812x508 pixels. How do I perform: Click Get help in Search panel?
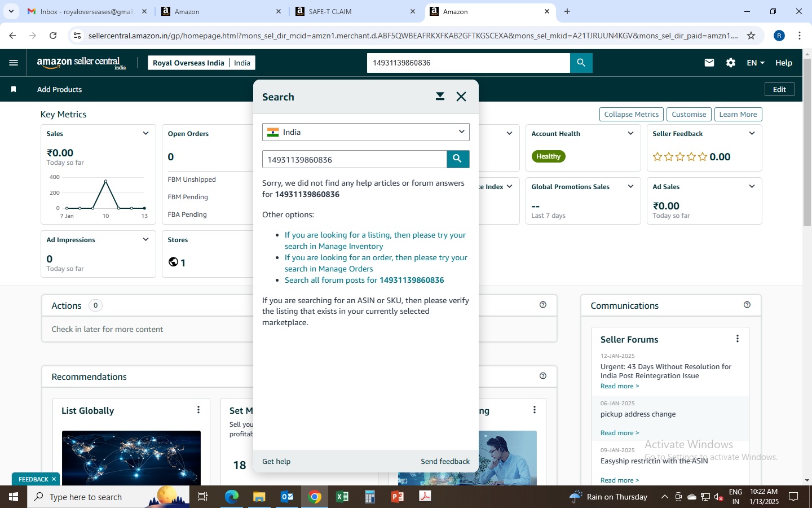tap(276, 461)
